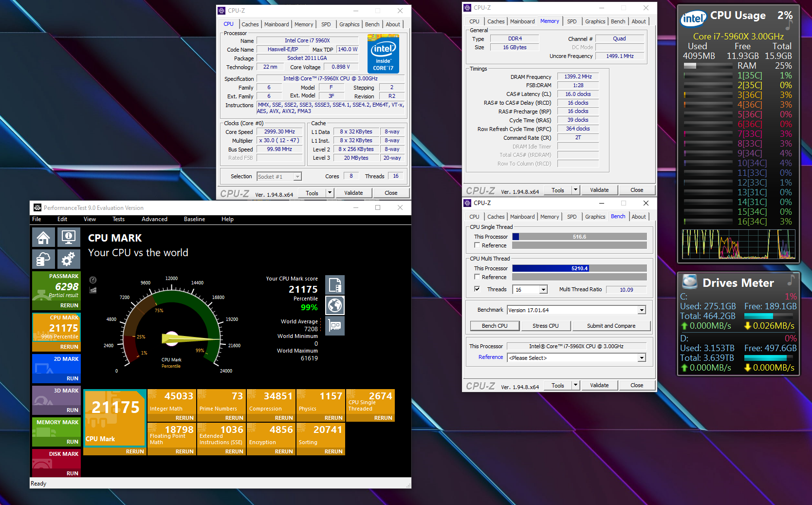Click the Bench CPU button
Image resolution: width=812 pixels, height=505 pixels.
point(495,326)
